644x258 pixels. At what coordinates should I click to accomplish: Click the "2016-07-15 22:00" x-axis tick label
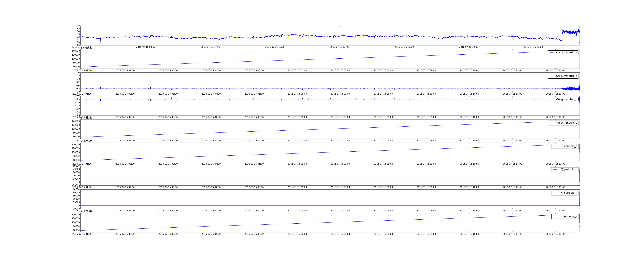coord(533,47)
